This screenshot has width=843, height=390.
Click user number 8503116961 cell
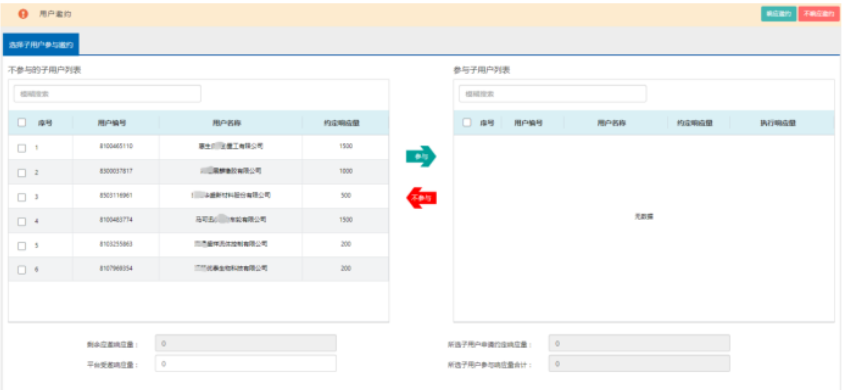116,195
